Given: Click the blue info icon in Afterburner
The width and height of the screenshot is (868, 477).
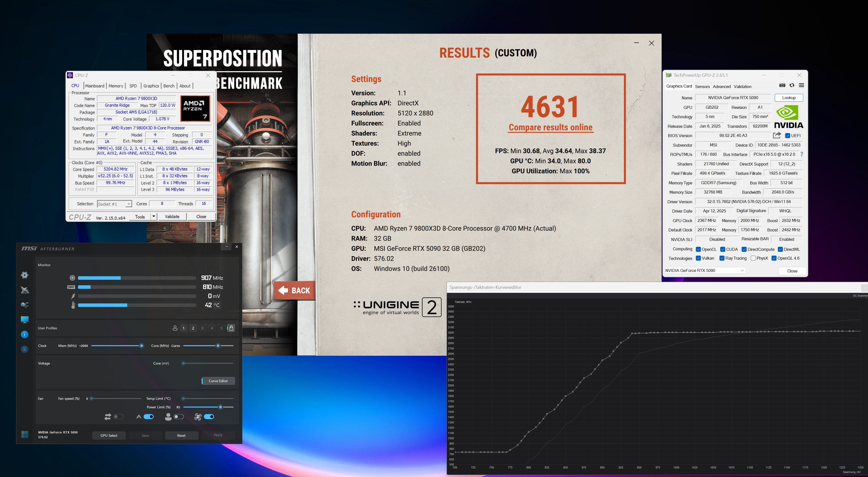Looking at the screenshot, I should tap(25, 334).
